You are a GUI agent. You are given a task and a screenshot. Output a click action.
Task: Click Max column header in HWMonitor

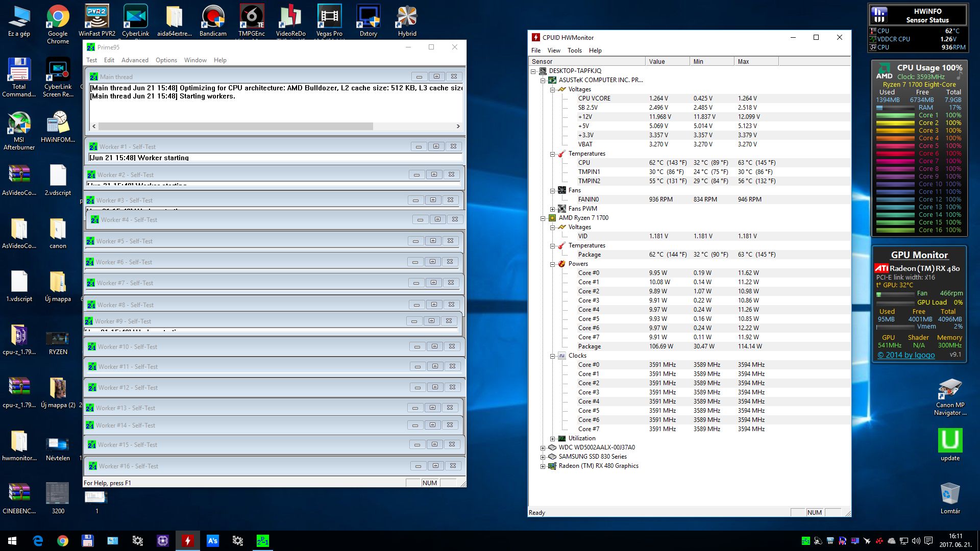[756, 62]
